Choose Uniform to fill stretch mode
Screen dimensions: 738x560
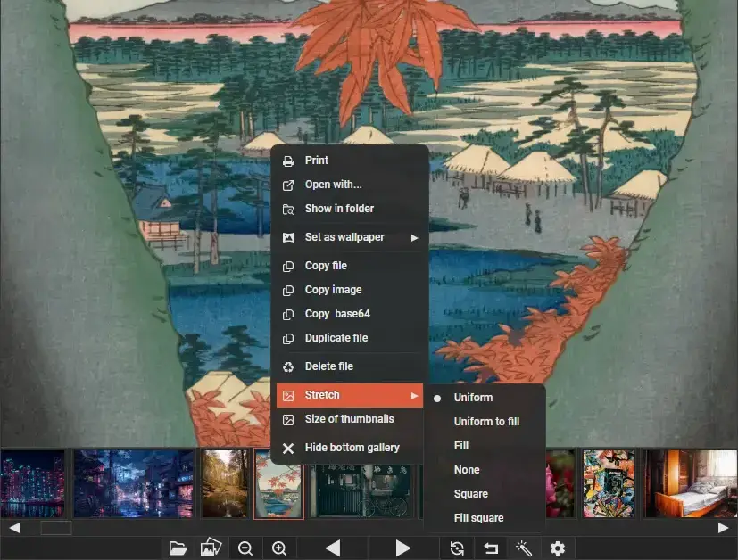pyautogui.click(x=486, y=422)
